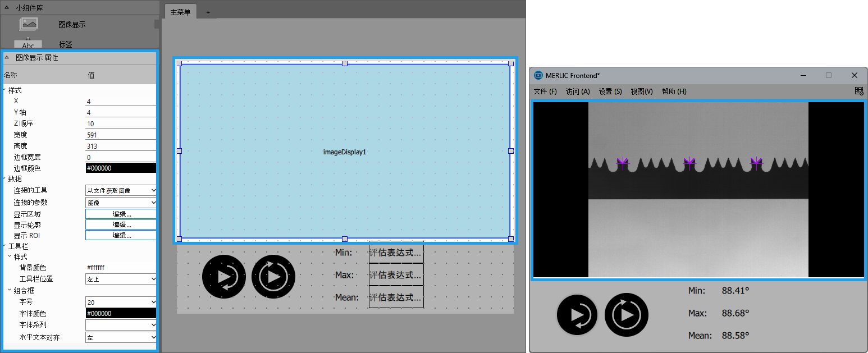This screenshot has width=868, height=353.
Task: Select the 图像显示 widget icon in the library
Action: pyautogui.click(x=28, y=24)
